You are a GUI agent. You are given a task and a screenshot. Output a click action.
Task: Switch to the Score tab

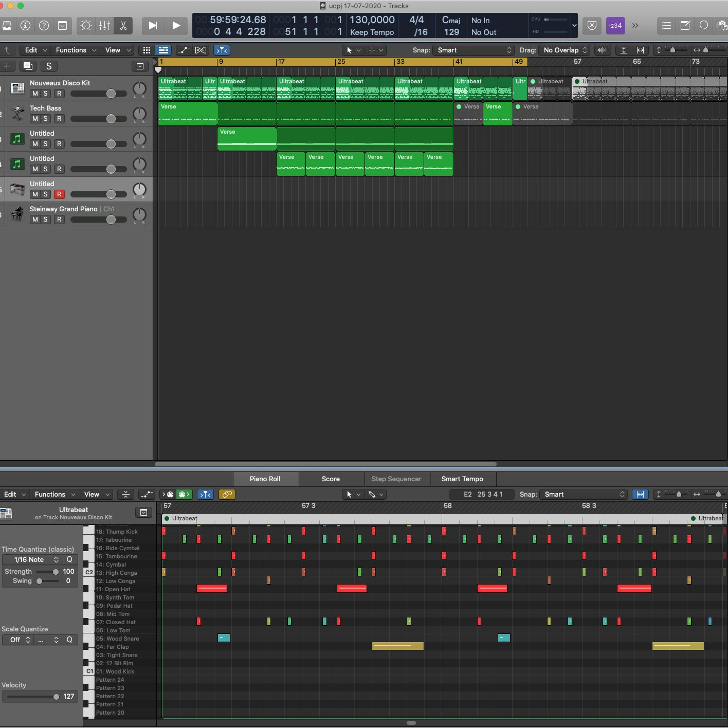coord(331,479)
